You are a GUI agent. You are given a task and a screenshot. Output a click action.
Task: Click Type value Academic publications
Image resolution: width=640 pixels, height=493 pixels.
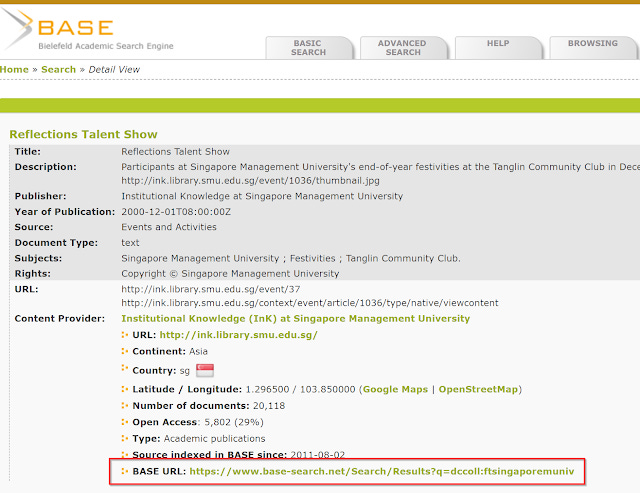point(214,439)
